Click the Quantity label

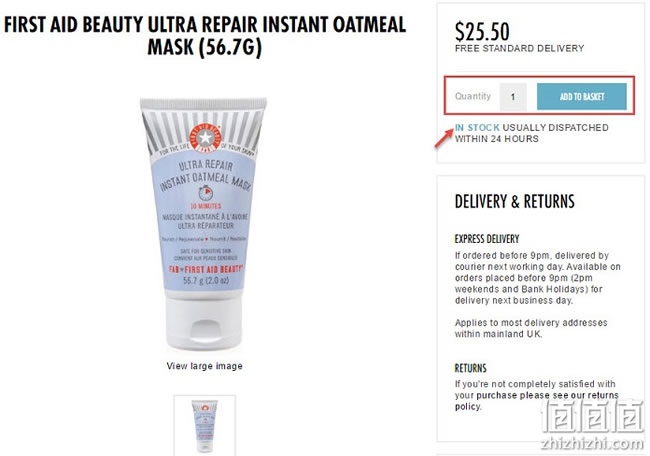point(473,96)
